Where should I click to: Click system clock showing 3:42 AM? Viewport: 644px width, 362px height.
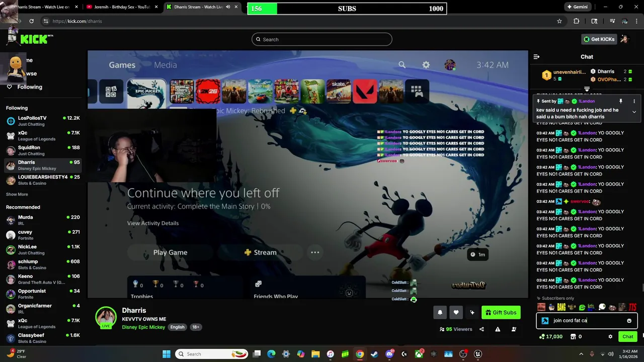tap(630, 354)
